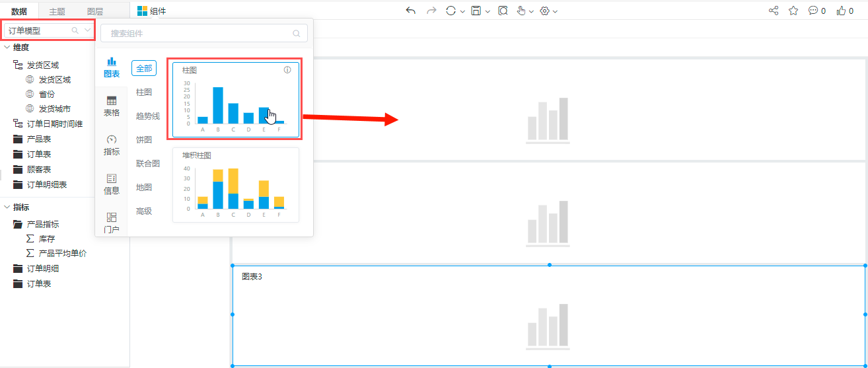
Task: Filter charts by 地图
Action: coord(144,187)
